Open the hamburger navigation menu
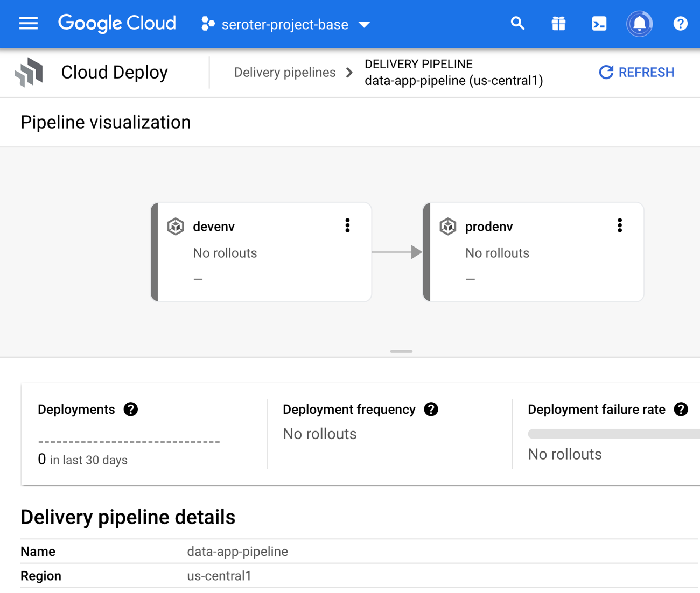Screen dimensions: 700x593 point(29,24)
